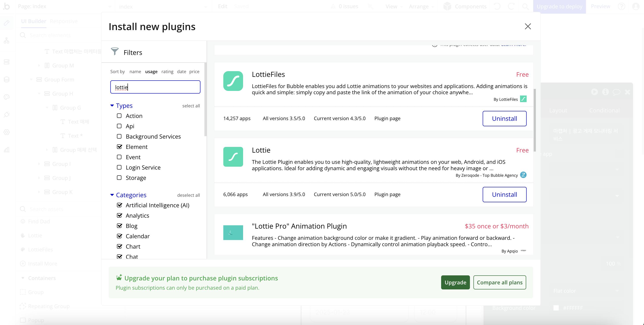The height and width of the screenshot is (325, 644).
Task: Click the info icon in property editor
Action: [x=605, y=92]
